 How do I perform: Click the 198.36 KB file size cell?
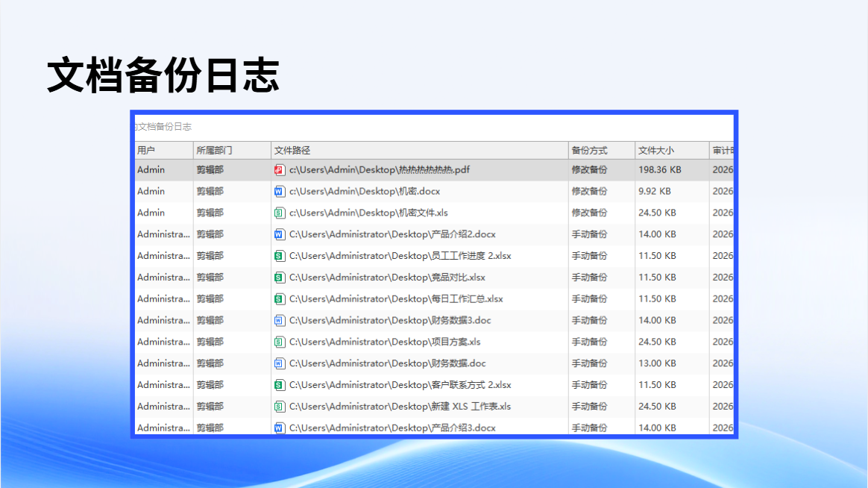(x=660, y=170)
